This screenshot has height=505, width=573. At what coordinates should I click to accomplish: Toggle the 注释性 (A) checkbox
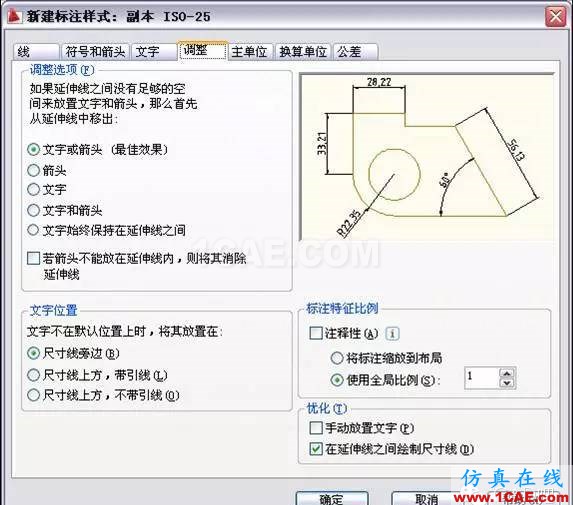(x=315, y=333)
